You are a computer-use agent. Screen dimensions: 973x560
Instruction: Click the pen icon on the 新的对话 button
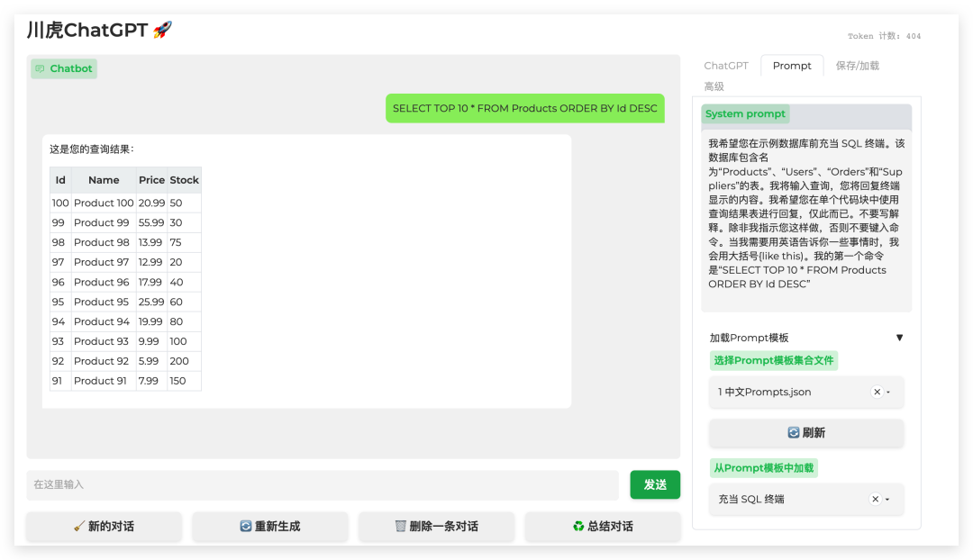[x=79, y=527]
